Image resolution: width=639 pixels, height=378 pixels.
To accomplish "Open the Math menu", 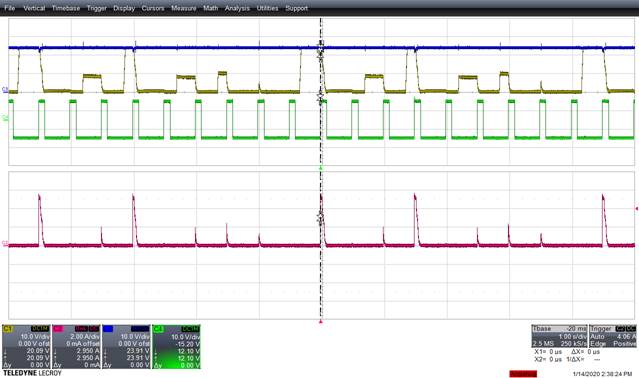I will coord(211,8).
